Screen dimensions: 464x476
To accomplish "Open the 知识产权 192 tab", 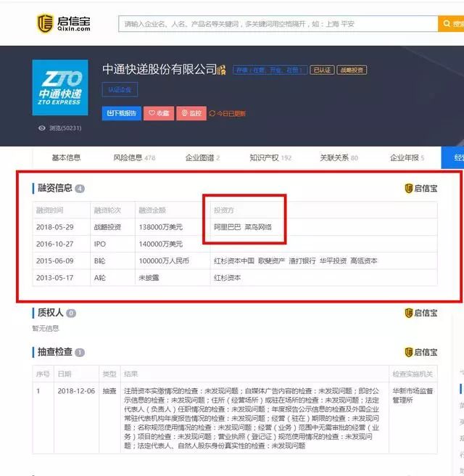I will point(270,157).
